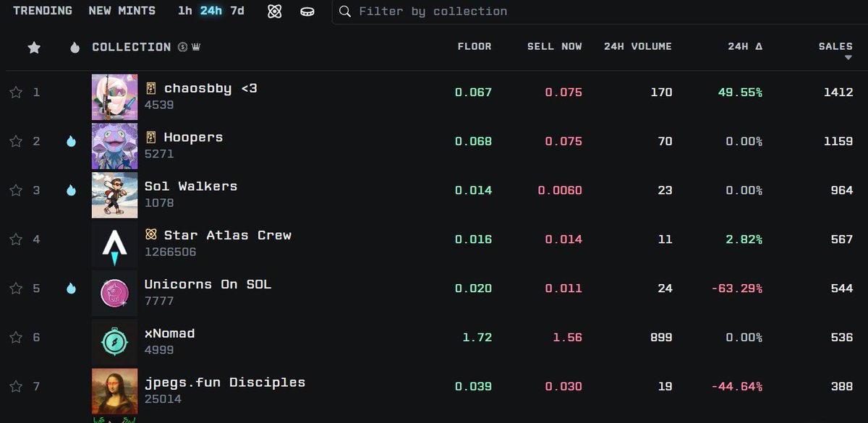Open the xNomad collection name
Image resolution: width=868 pixels, height=423 pixels.
click(170, 333)
